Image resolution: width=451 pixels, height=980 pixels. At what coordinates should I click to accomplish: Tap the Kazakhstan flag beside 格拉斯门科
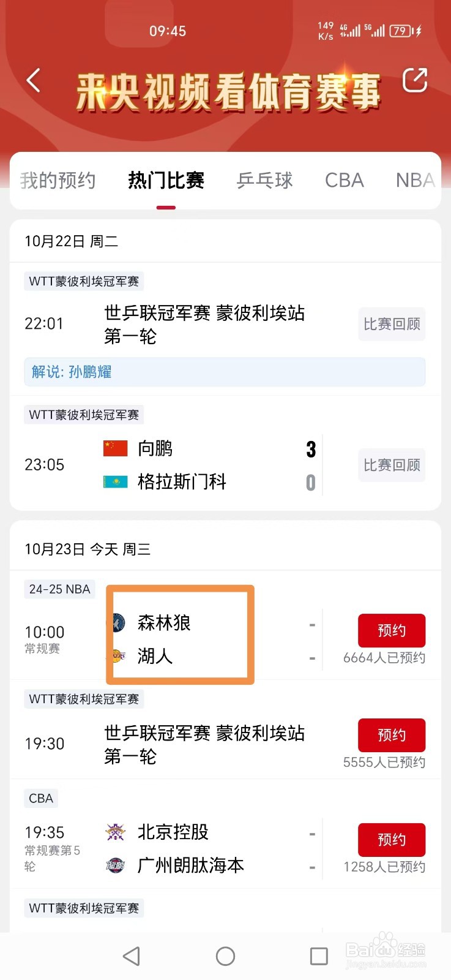pyautogui.click(x=116, y=482)
